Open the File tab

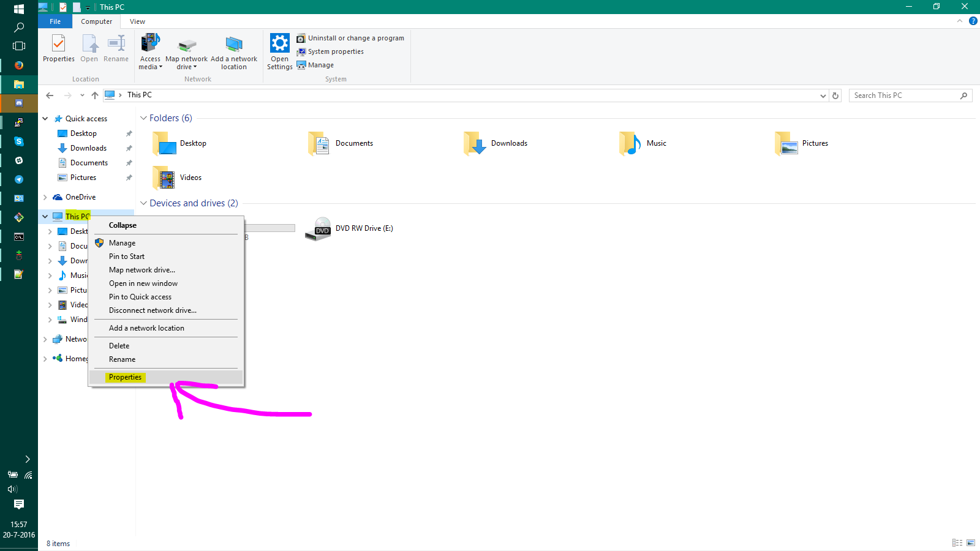(x=55, y=21)
